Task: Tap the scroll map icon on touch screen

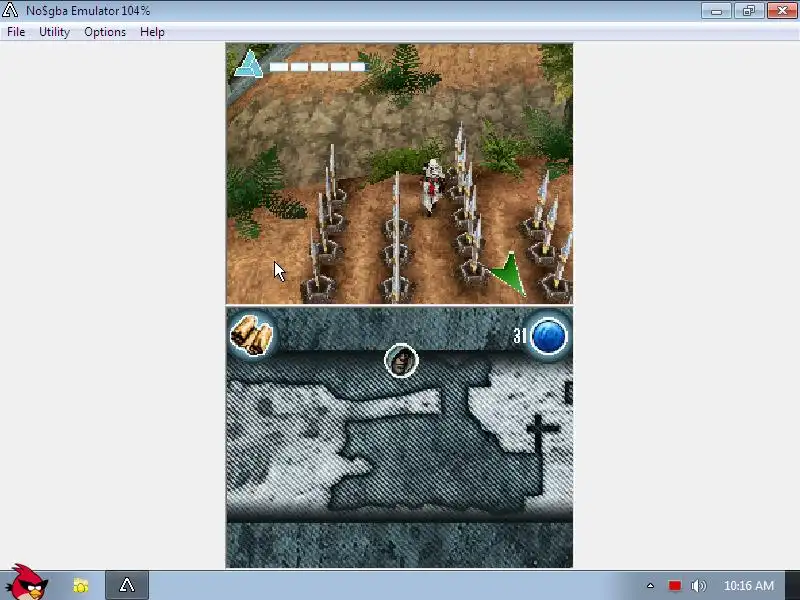Action: tap(252, 334)
